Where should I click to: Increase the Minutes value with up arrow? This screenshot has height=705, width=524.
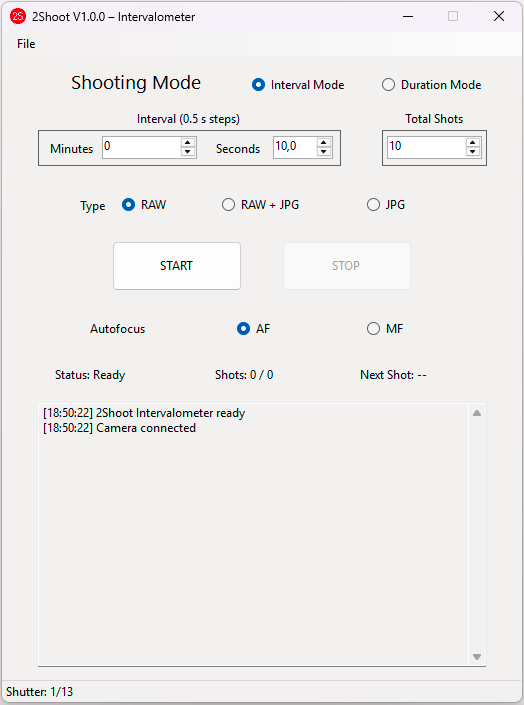click(x=188, y=143)
